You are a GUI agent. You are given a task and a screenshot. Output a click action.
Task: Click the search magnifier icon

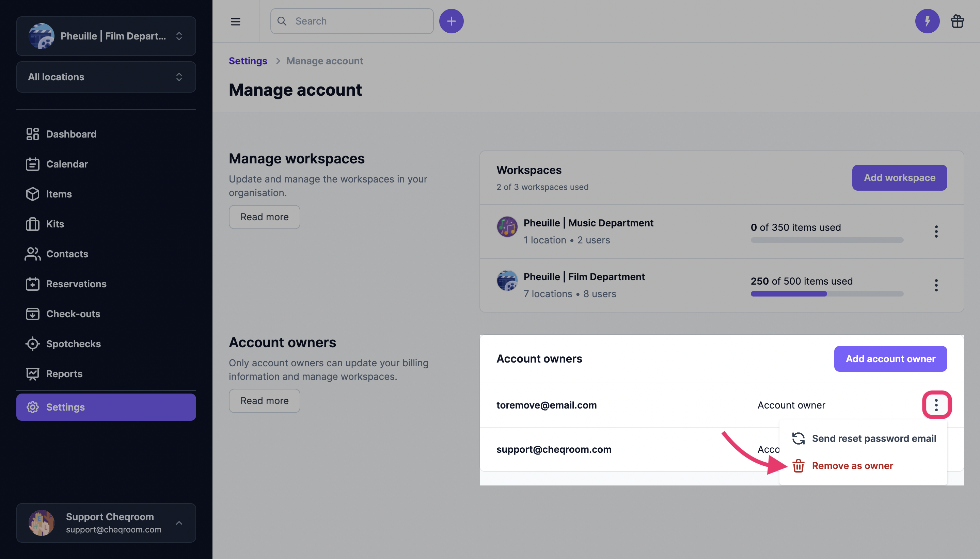(282, 21)
